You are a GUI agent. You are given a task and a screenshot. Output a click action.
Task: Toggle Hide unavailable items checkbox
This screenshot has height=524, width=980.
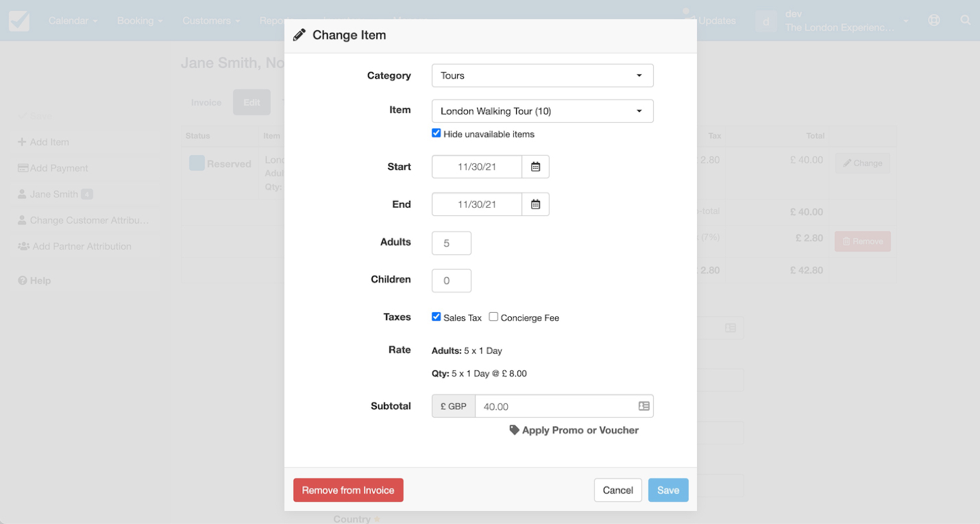(436, 133)
